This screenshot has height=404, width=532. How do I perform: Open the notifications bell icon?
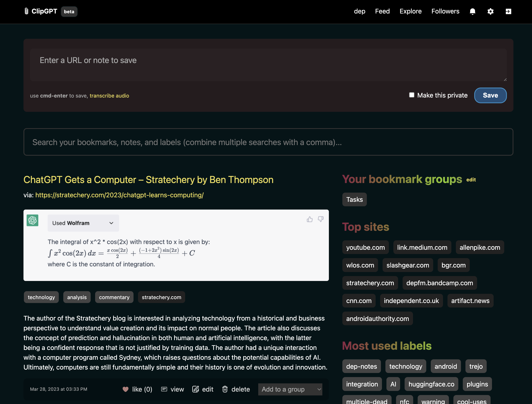pyautogui.click(x=473, y=11)
